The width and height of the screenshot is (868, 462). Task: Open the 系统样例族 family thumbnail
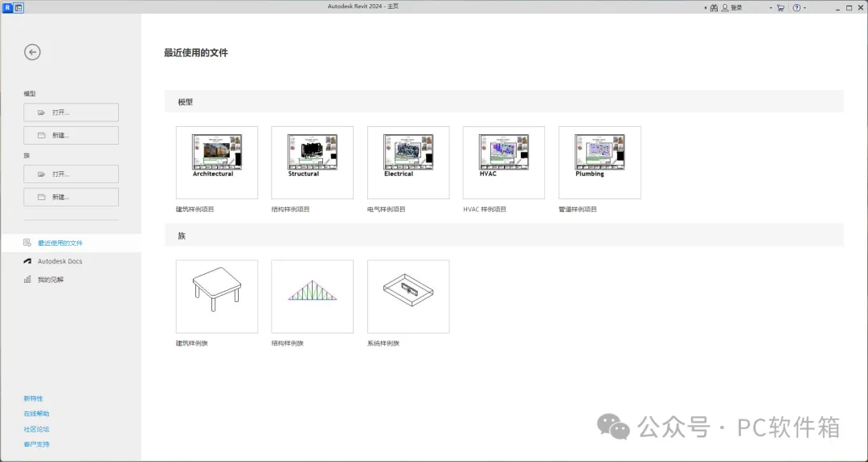[x=408, y=296]
